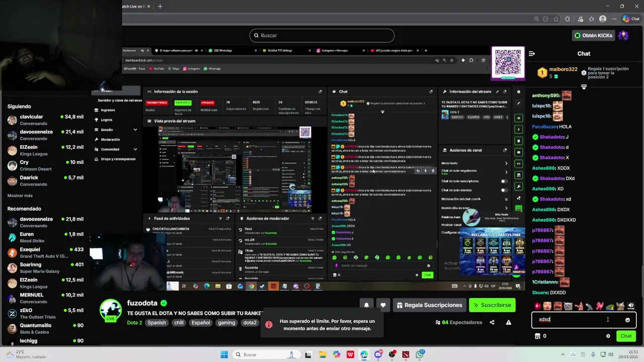Screen dimensions: 644x362
Task: Show hidden system tray icons
Action: 563,354
